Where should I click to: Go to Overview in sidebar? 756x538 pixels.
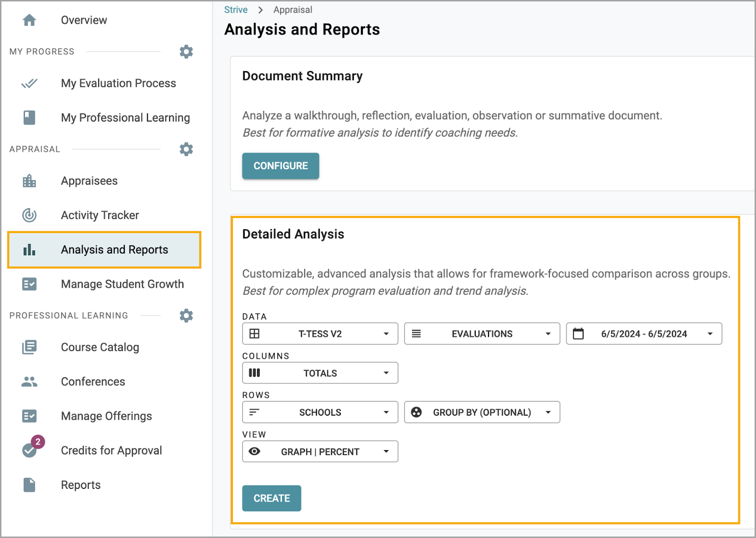pos(84,20)
